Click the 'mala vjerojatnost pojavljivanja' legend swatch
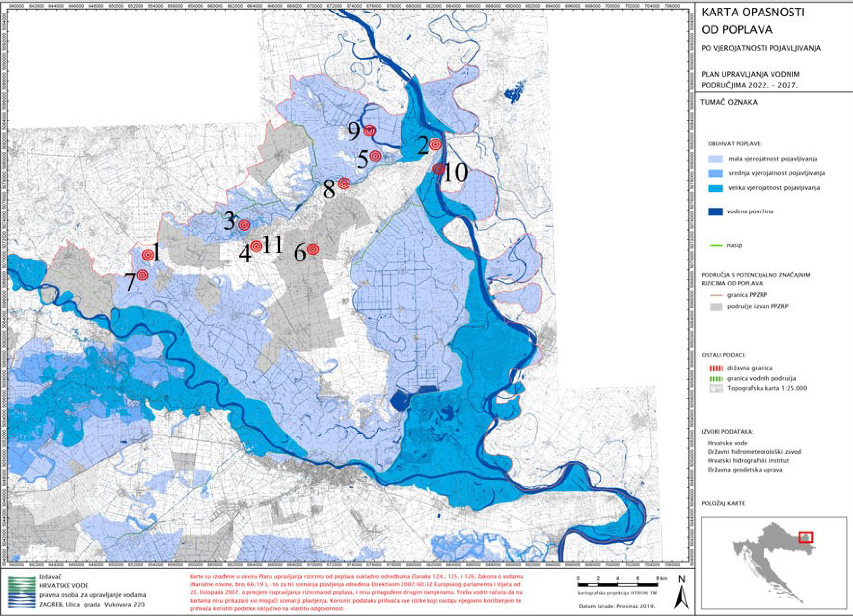Screen dimensions: 853x616 [715, 159]
